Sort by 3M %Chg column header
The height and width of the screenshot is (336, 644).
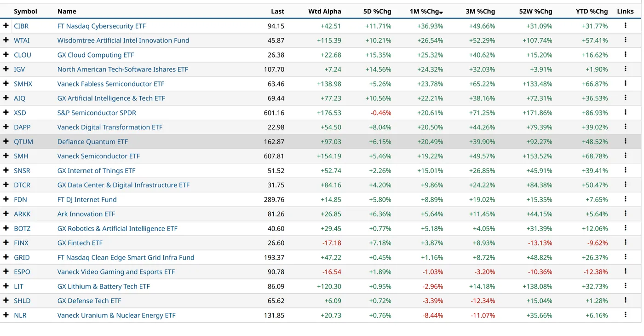481,11
